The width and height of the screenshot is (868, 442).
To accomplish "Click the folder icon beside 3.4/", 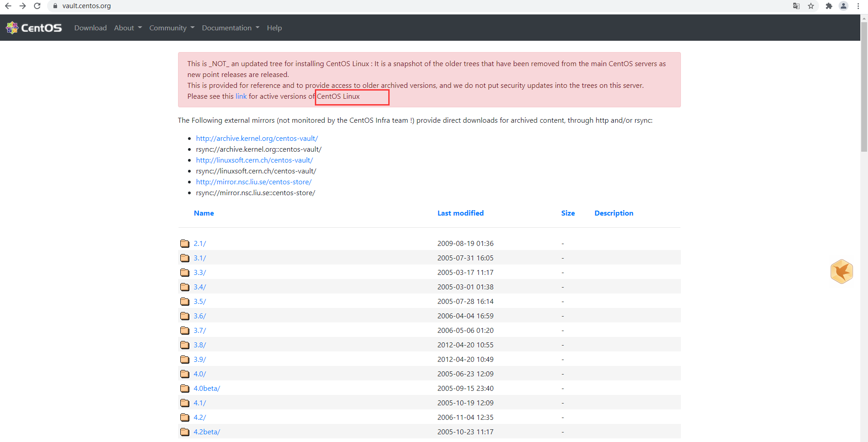I will coord(185,287).
